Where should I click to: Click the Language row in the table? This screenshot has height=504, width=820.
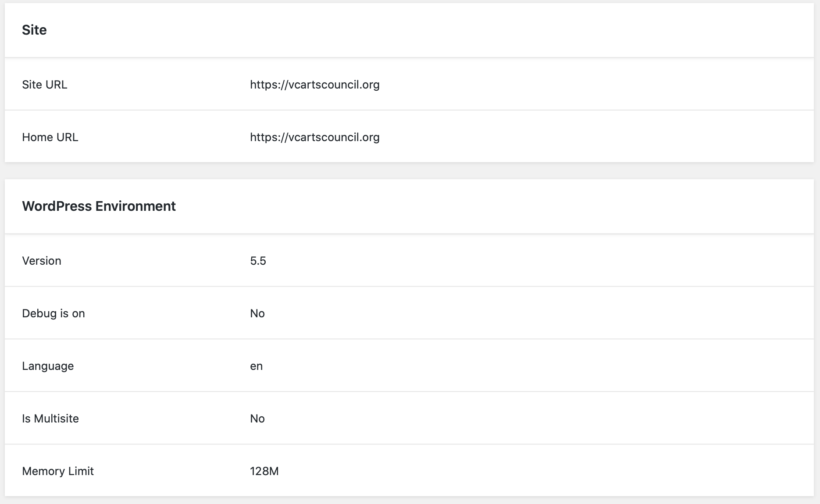pyautogui.click(x=409, y=366)
